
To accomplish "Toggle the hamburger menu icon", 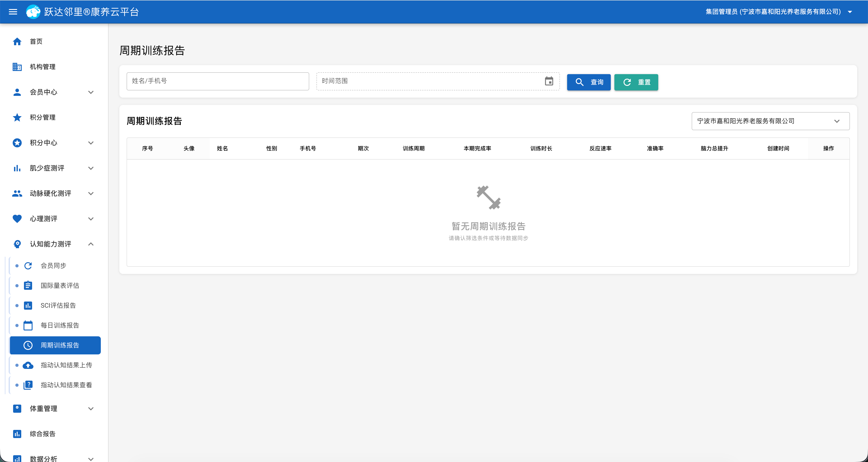I will coord(13,12).
